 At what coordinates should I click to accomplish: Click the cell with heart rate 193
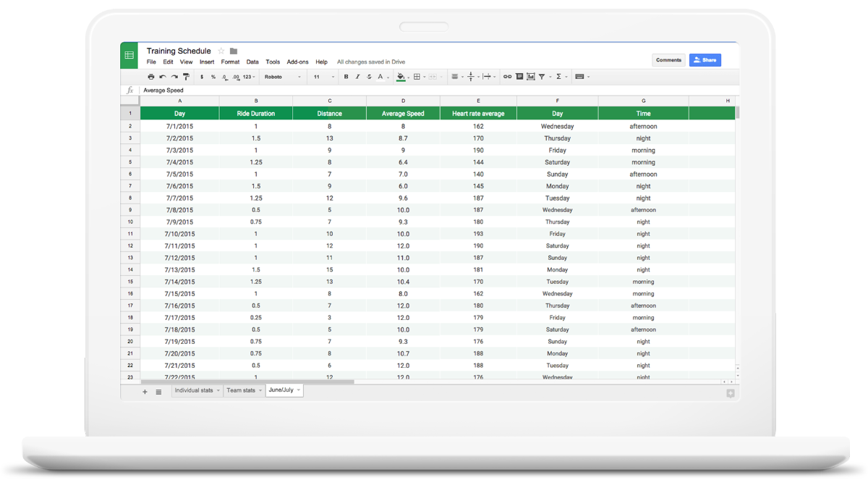[x=478, y=234]
